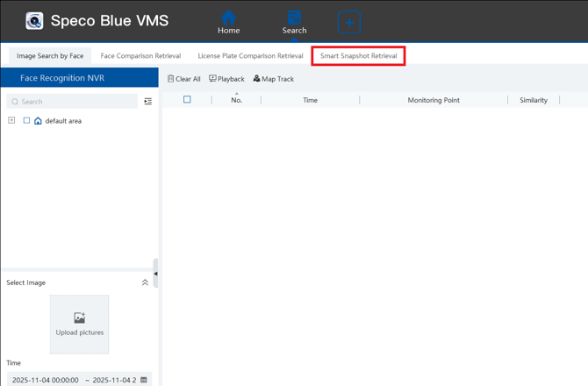Click the Map Track button

tap(273, 79)
